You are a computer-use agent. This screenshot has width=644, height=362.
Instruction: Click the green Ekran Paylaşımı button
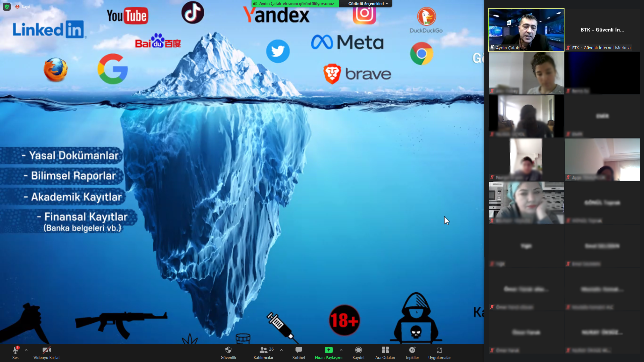click(x=329, y=353)
